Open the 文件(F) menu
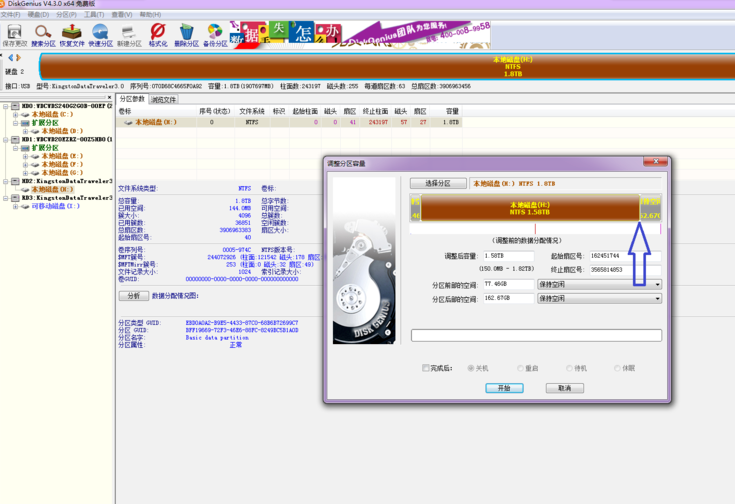This screenshot has height=504, width=735. coord(10,15)
